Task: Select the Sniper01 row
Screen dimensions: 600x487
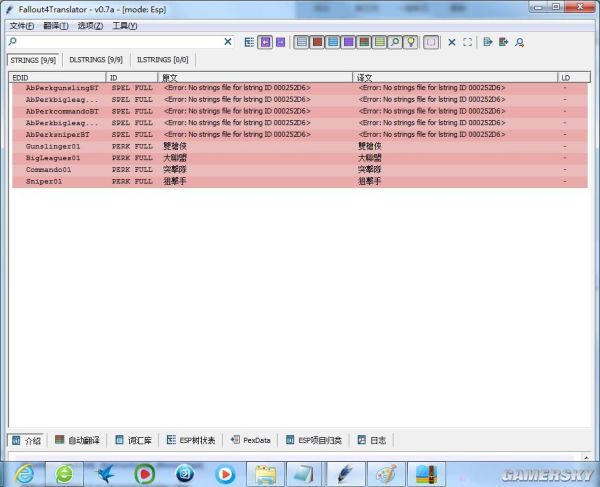Action: pyautogui.click(x=300, y=181)
